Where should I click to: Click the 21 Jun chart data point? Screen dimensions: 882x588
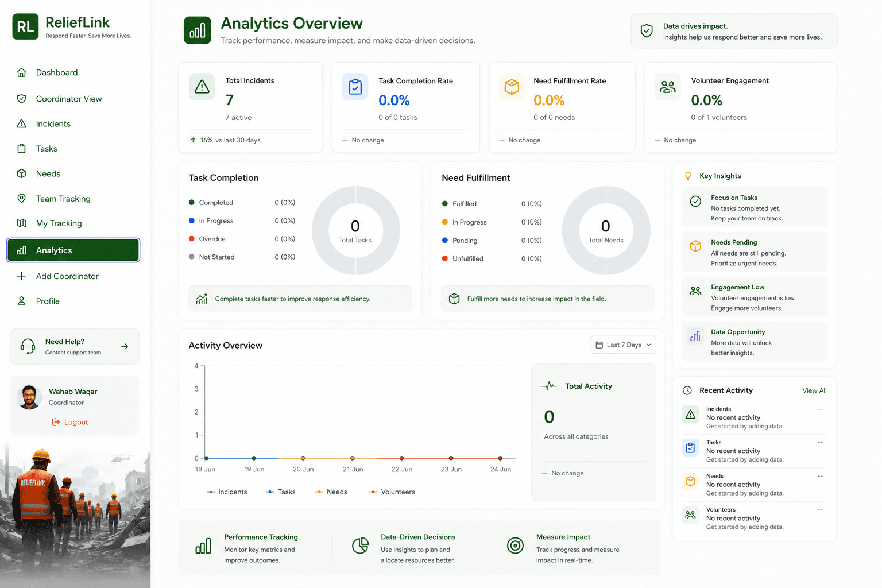[x=353, y=458]
